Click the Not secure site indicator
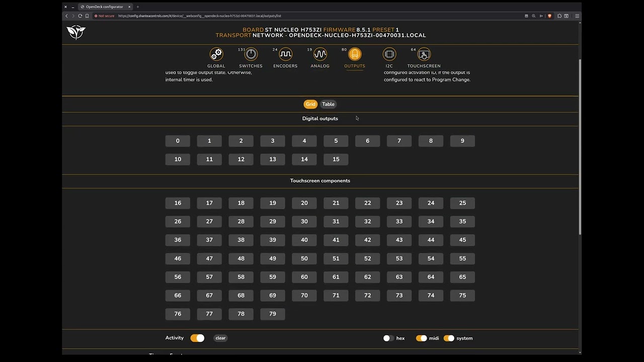 [x=105, y=16]
